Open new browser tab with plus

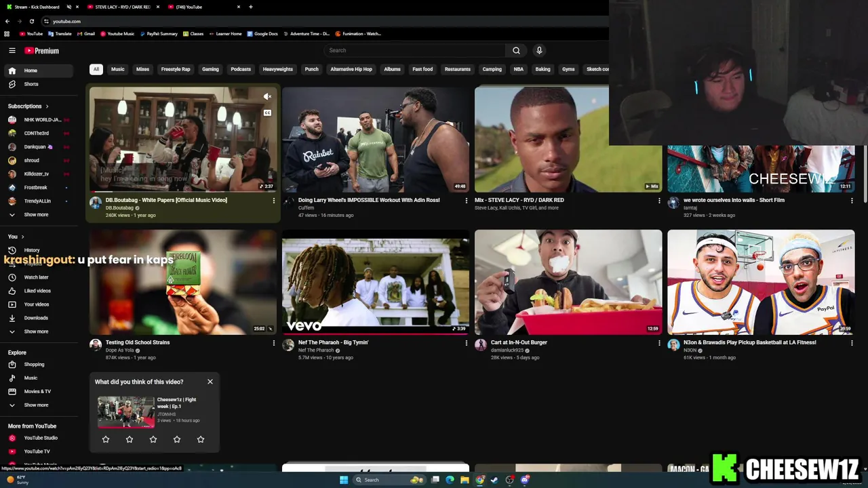click(251, 7)
